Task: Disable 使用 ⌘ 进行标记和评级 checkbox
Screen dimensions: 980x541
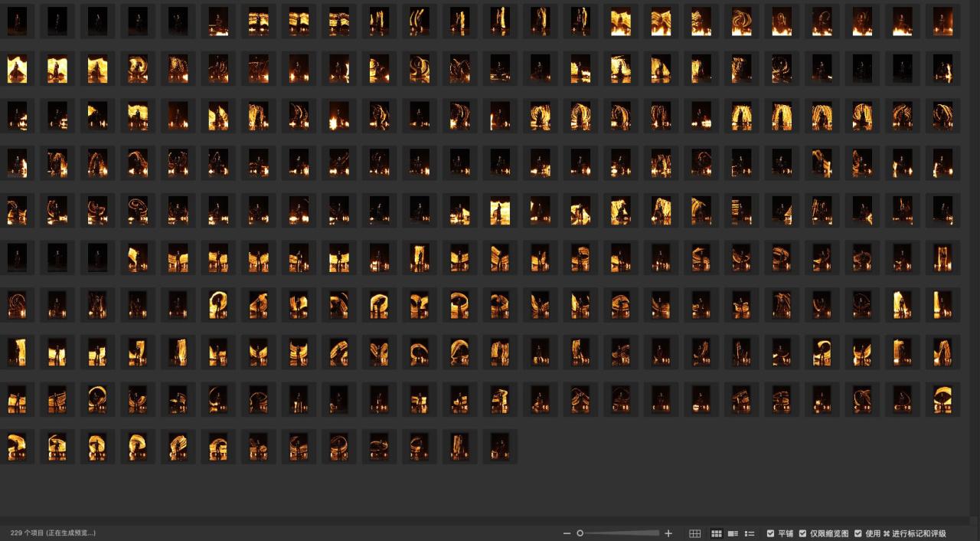Action: (857, 533)
